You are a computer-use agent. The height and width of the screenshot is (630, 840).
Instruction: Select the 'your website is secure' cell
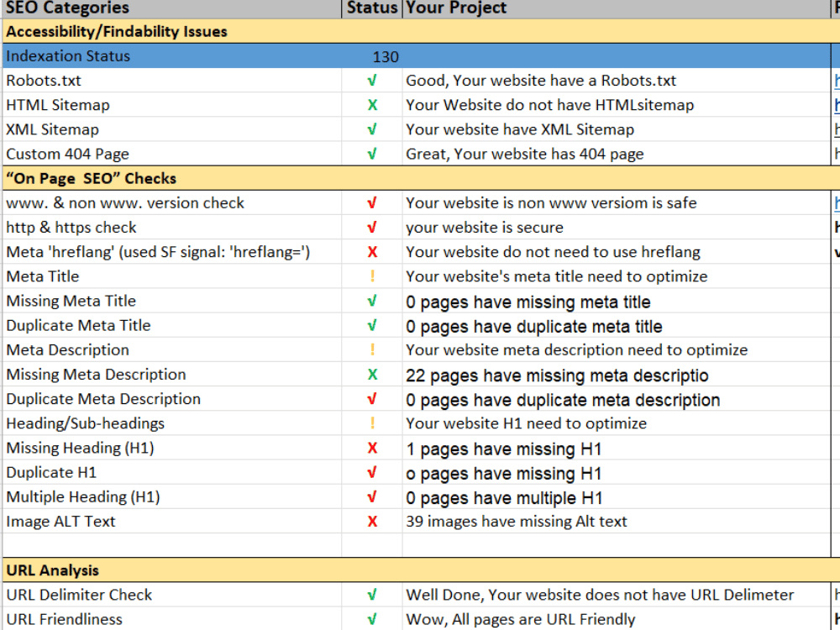[x=616, y=228]
